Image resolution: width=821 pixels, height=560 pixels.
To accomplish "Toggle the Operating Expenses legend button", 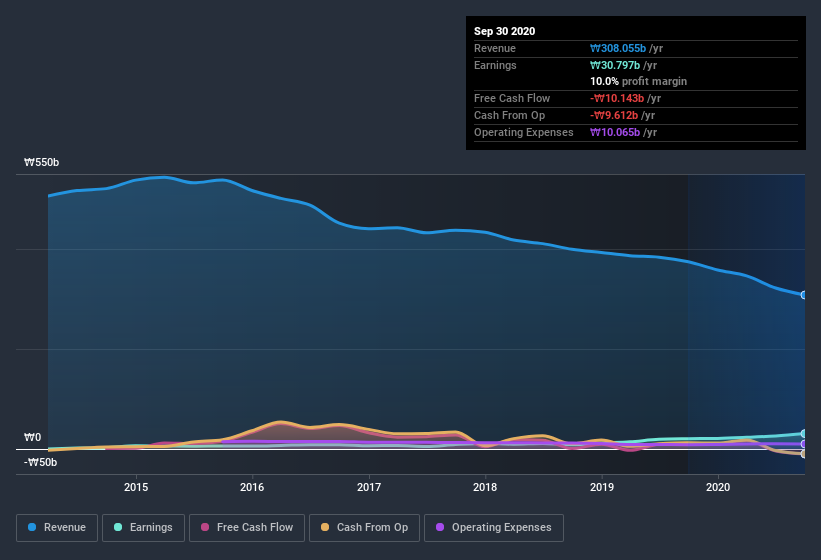I will tap(494, 528).
